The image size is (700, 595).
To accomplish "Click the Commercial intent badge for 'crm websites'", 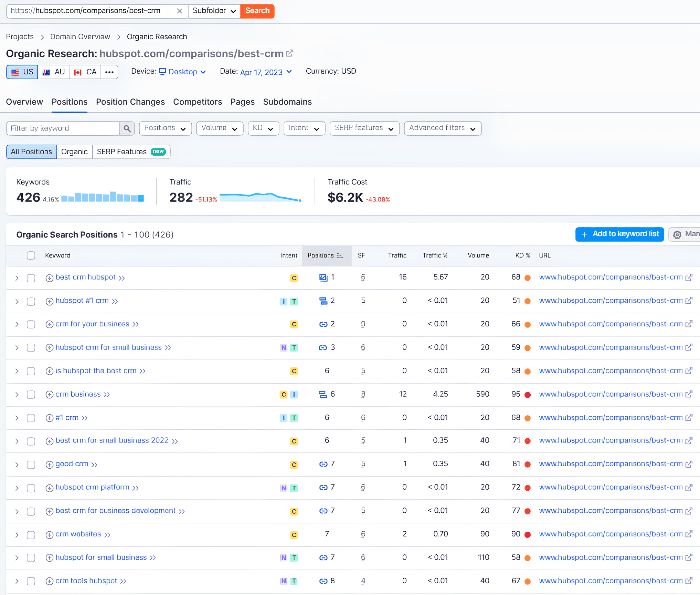I will coord(294,535).
